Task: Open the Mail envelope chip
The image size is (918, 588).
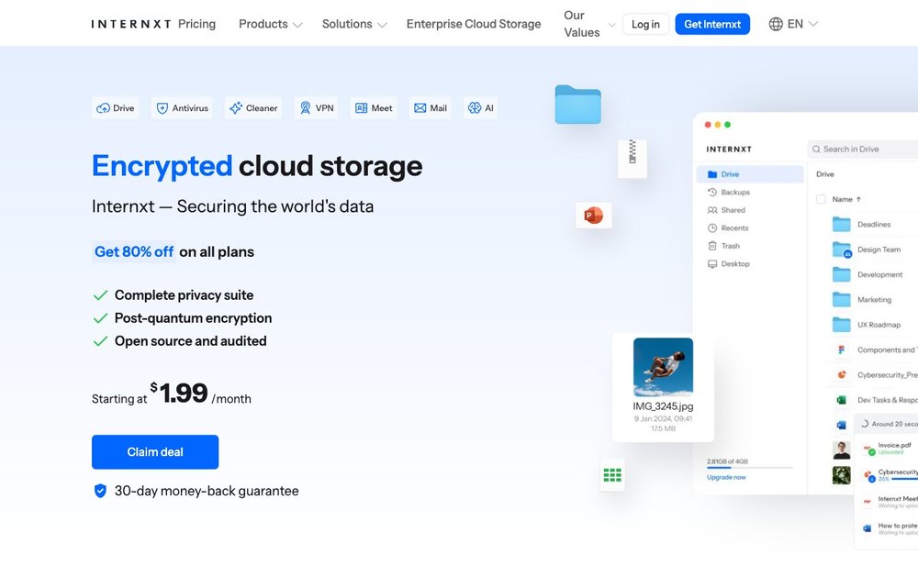Action: (431, 108)
